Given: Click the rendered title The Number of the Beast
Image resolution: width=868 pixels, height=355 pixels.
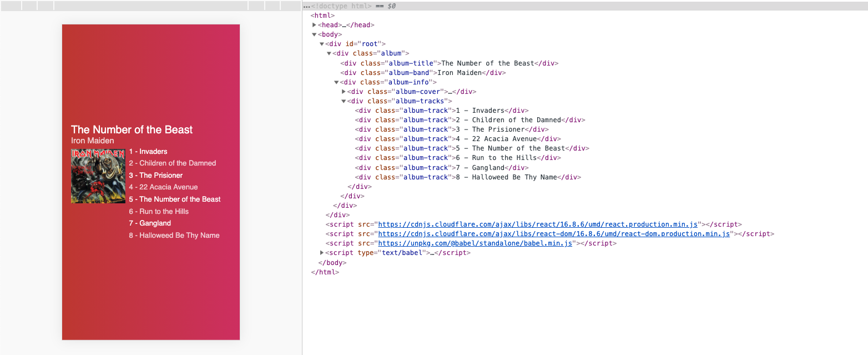Looking at the screenshot, I should click(132, 129).
